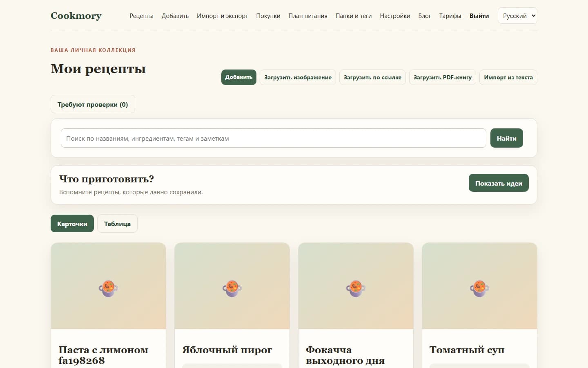Open Томатный суп card pot icon

479,288
